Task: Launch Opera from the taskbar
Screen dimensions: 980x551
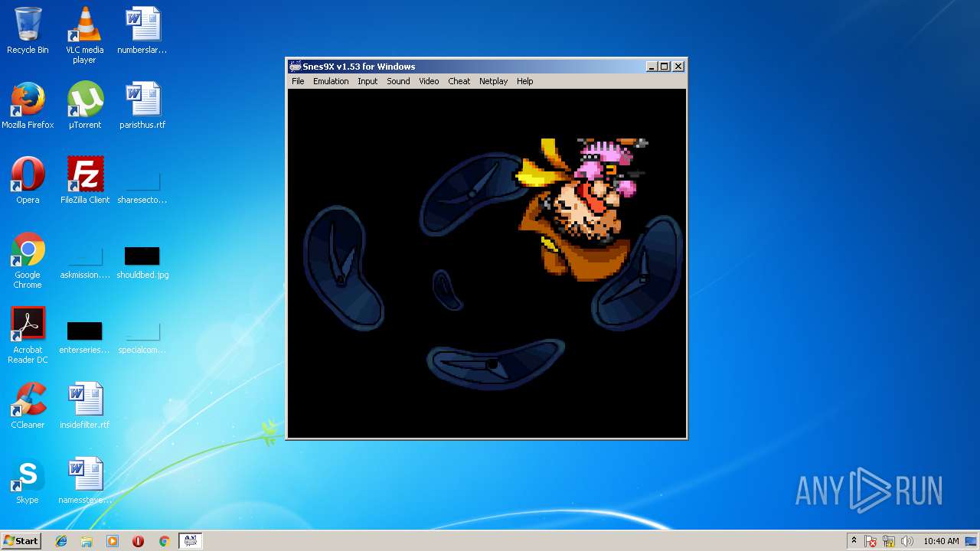Action: point(138,541)
